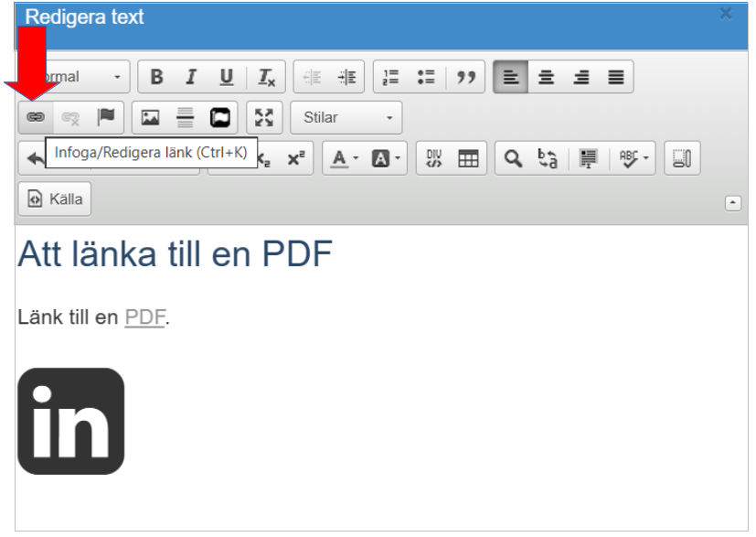The image size is (756, 537).
Task: Insert an image via image icon
Action: click(151, 117)
